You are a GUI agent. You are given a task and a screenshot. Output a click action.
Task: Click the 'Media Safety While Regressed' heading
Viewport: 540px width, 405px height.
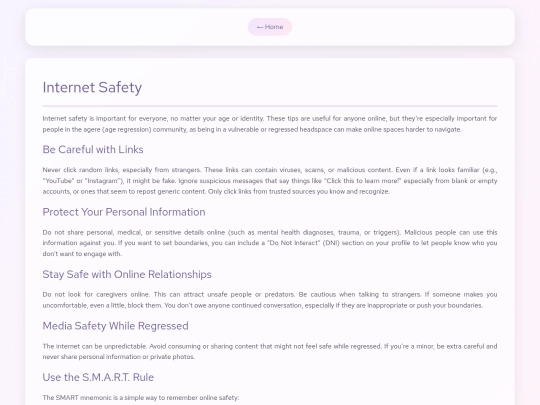(115, 326)
